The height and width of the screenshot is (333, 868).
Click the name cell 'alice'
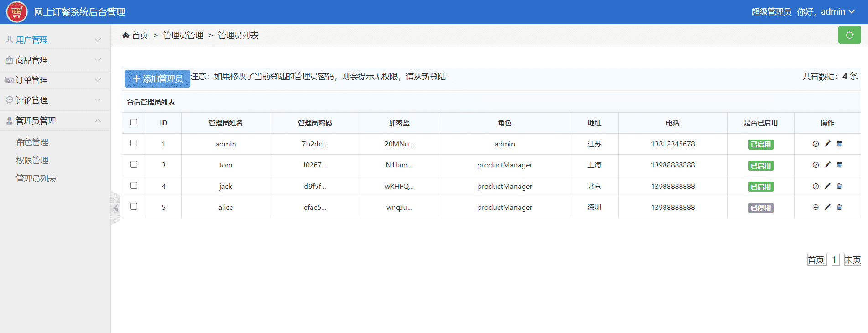coord(226,208)
